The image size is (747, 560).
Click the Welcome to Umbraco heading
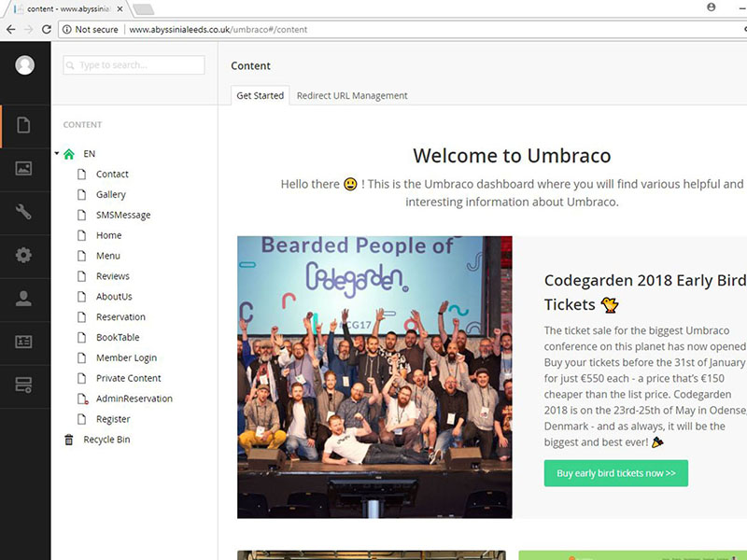[512, 156]
